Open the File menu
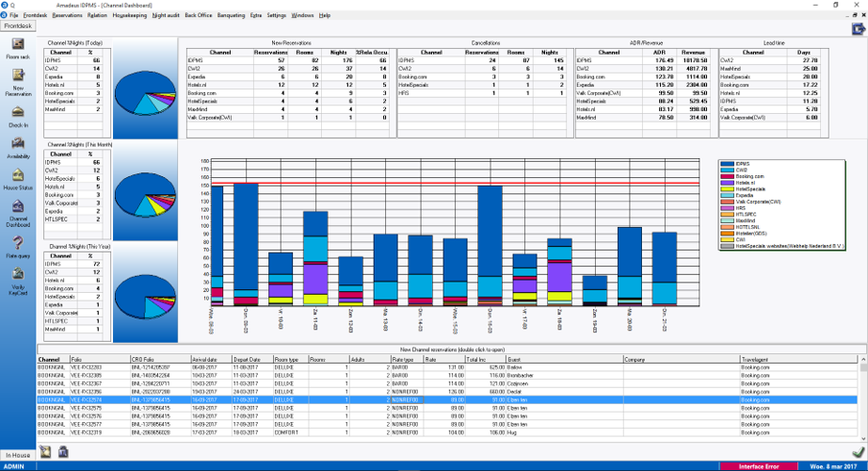 point(14,15)
